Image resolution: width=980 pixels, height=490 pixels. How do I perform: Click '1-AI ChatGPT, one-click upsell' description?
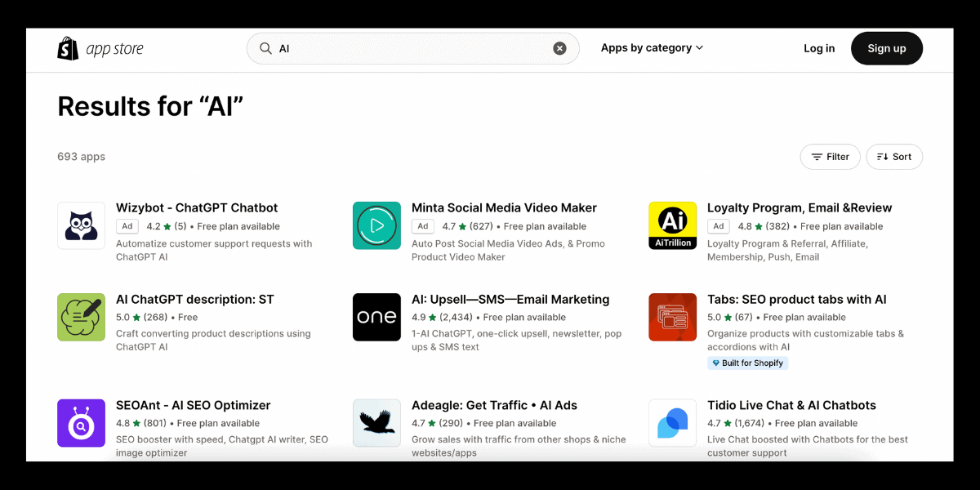pyautogui.click(x=516, y=340)
